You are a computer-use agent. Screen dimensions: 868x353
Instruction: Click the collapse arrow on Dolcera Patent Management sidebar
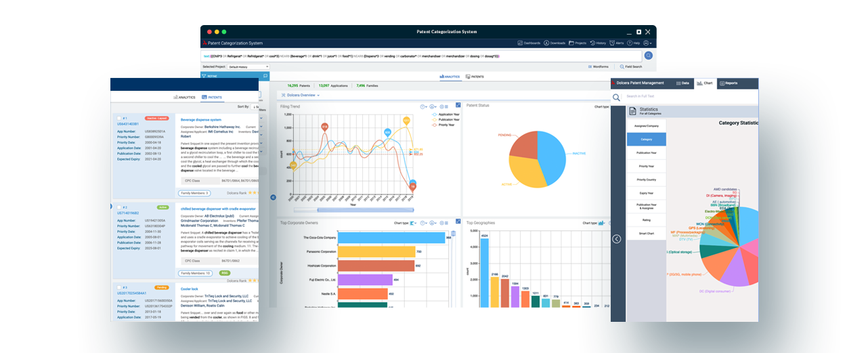616,238
